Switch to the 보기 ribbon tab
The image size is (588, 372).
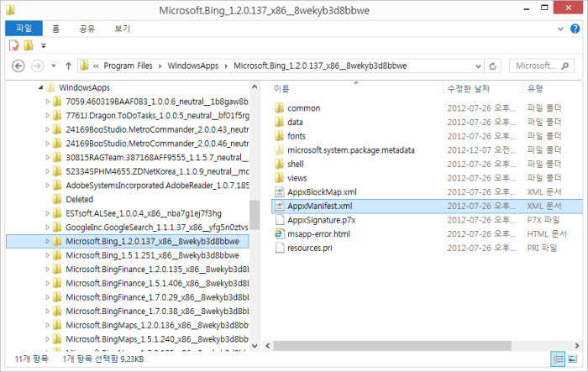pos(123,29)
